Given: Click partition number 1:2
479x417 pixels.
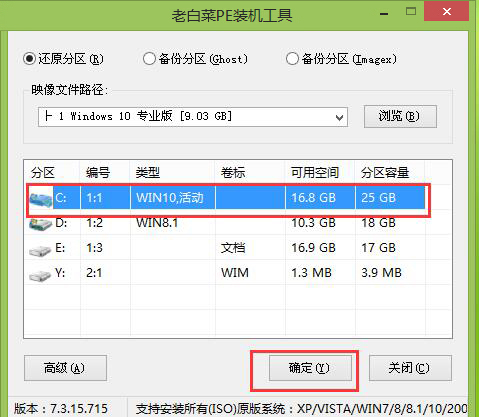Looking at the screenshot, I should [x=94, y=223].
